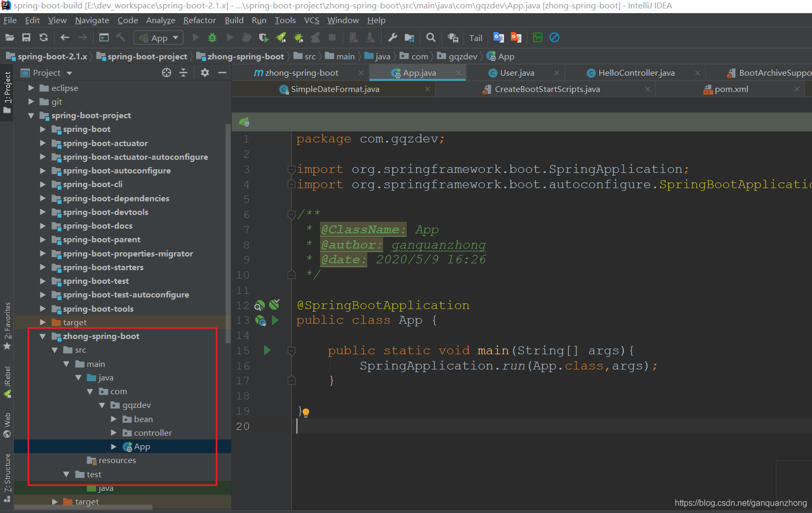Navigate Forward with the right arrow
812x513 pixels.
coord(83,37)
